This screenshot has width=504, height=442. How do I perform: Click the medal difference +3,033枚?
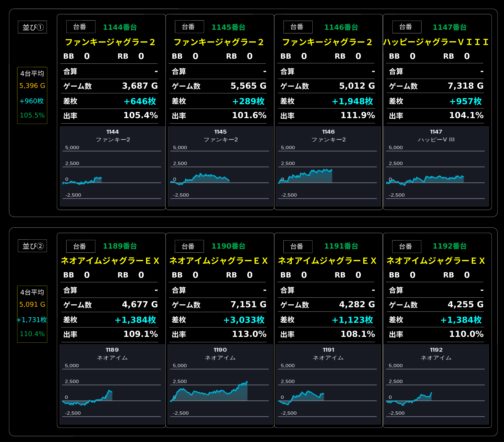(244, 320)
